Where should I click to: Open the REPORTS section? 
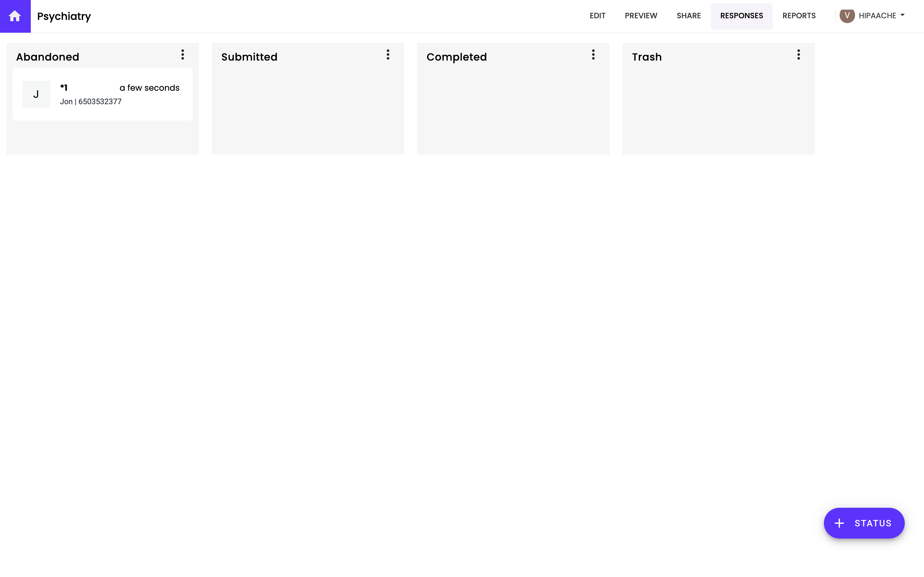(799, 16)
